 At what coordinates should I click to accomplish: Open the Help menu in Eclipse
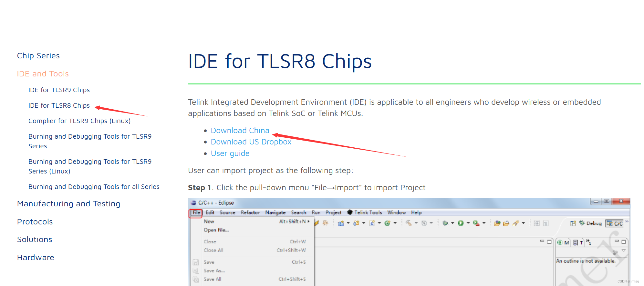416,212
